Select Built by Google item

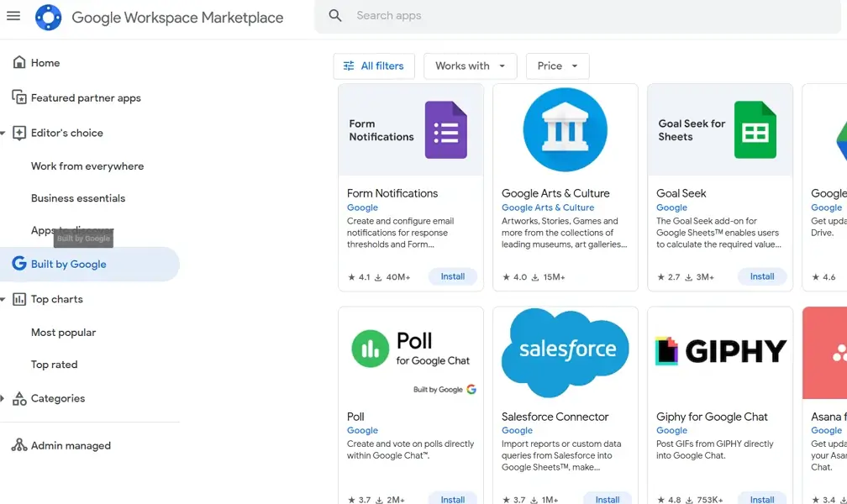point(90,264)
